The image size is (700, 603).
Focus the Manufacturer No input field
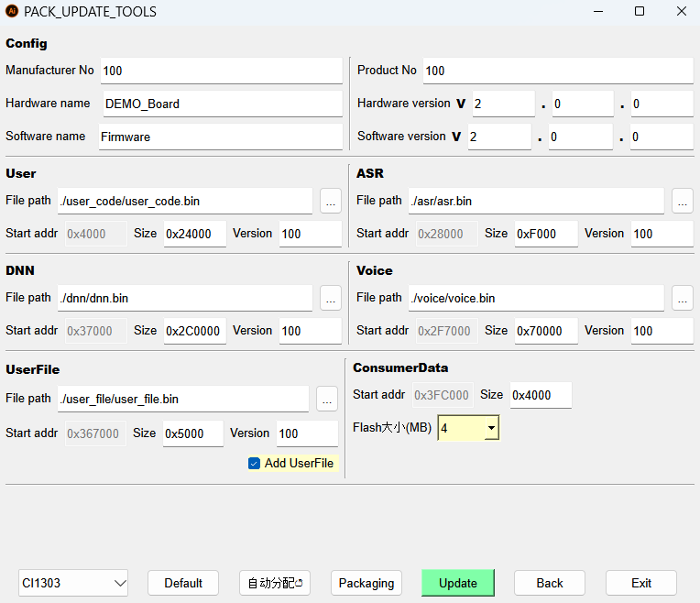(220, 71)
